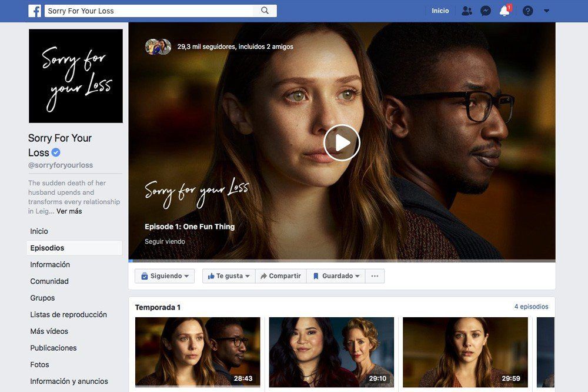Click the search magnifier icon
The width and height of the screenshot is (588, 392).
click(x=264, y=10)
